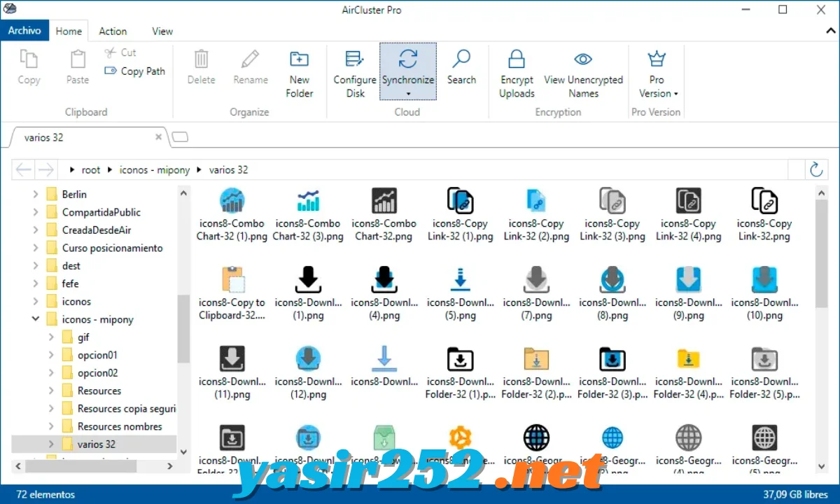Switch to the Home ribbon tab

69,31
